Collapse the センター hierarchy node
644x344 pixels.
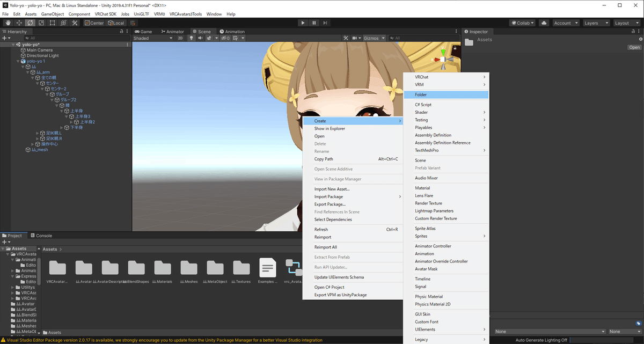click(38, 83)
